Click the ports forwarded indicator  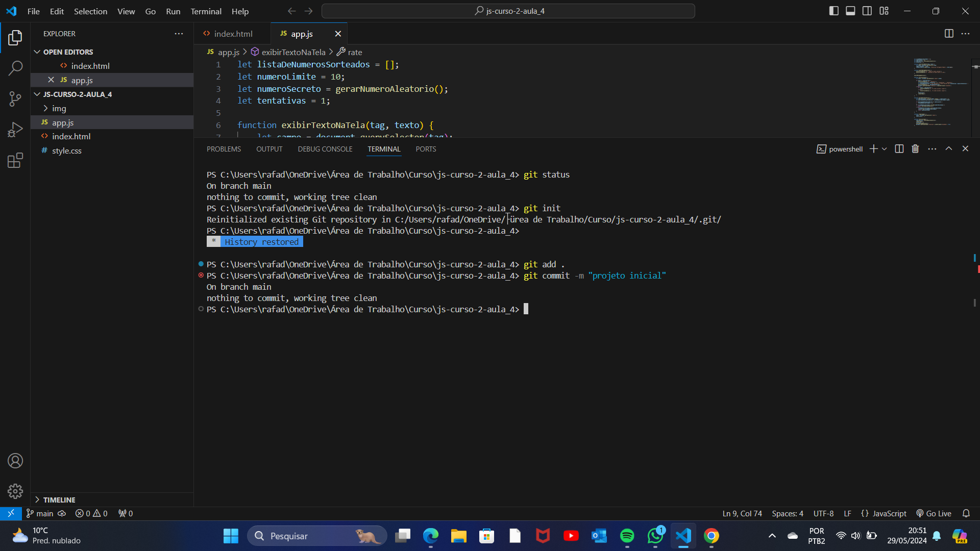(x=126, y=513)
